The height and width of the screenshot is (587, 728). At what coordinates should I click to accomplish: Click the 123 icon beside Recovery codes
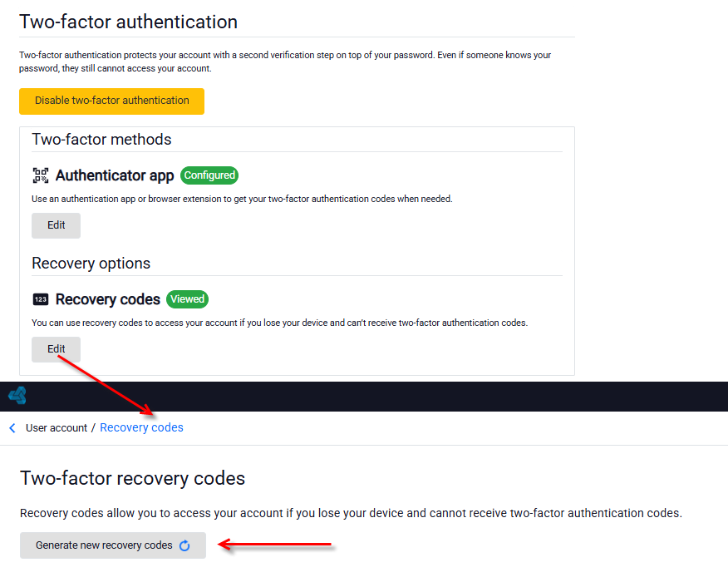41,299
